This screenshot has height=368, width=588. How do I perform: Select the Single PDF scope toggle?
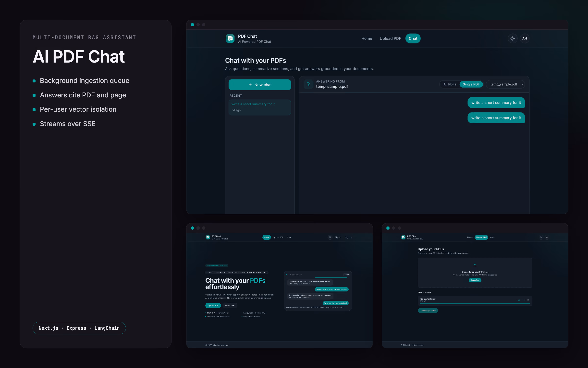(471, 84)
